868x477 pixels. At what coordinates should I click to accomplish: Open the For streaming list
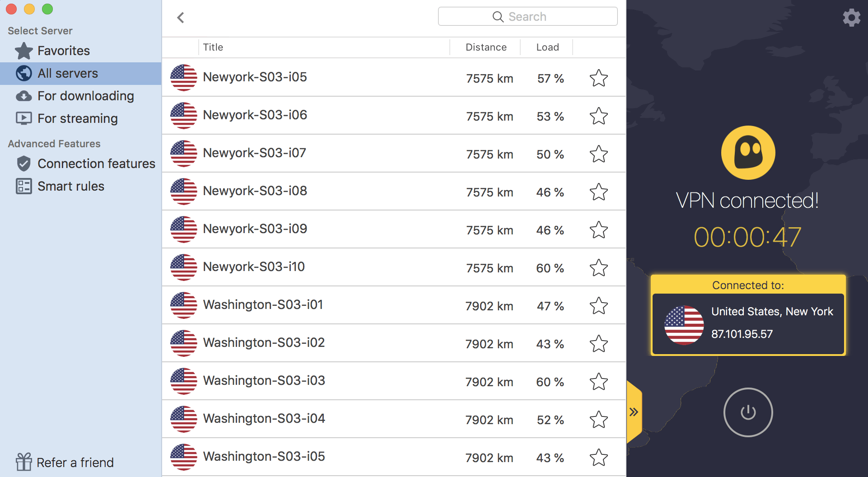coord(80,118)
